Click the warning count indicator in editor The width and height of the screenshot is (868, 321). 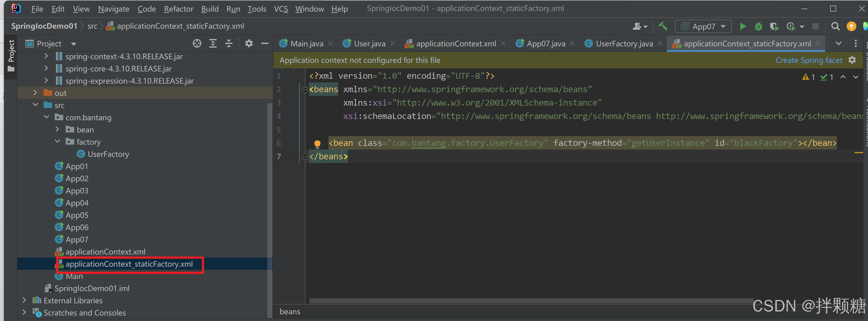(808, 77)
